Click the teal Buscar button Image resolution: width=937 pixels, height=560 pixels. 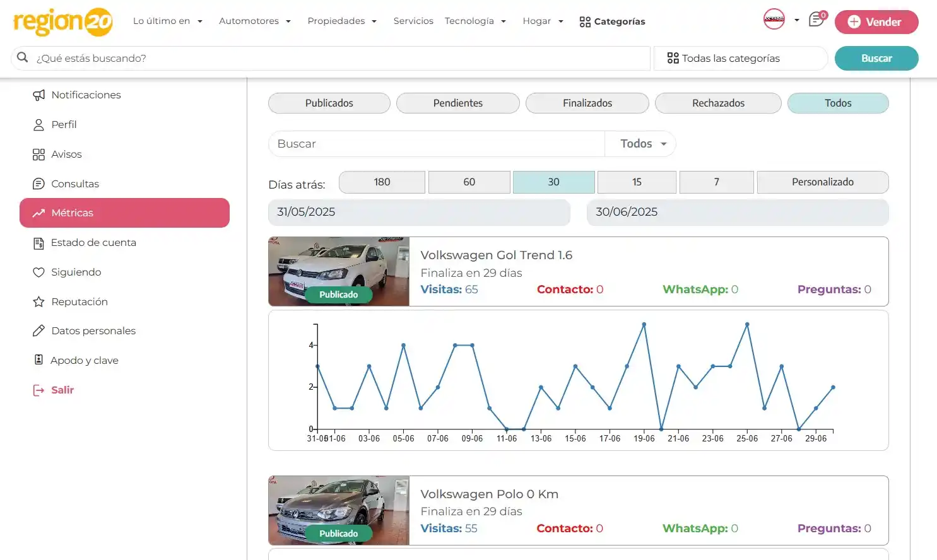pyautogui.click(x=876, y=59)
